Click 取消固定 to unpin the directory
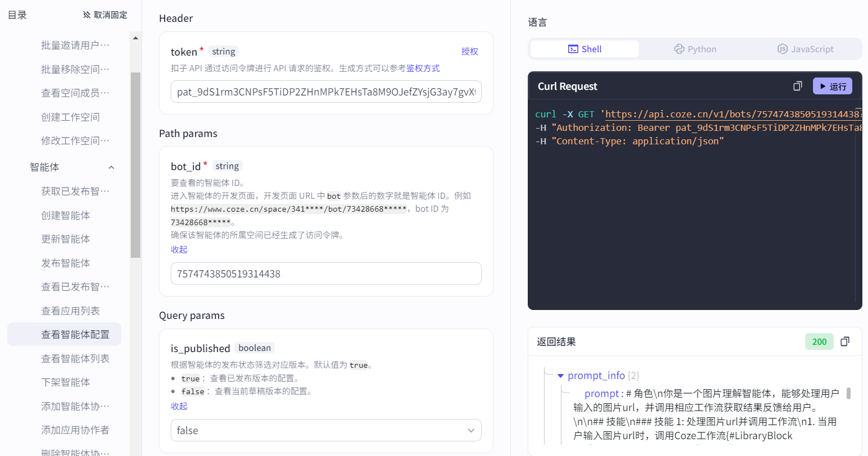The width and height of the screenshot is (868, 456). [111, 15]
